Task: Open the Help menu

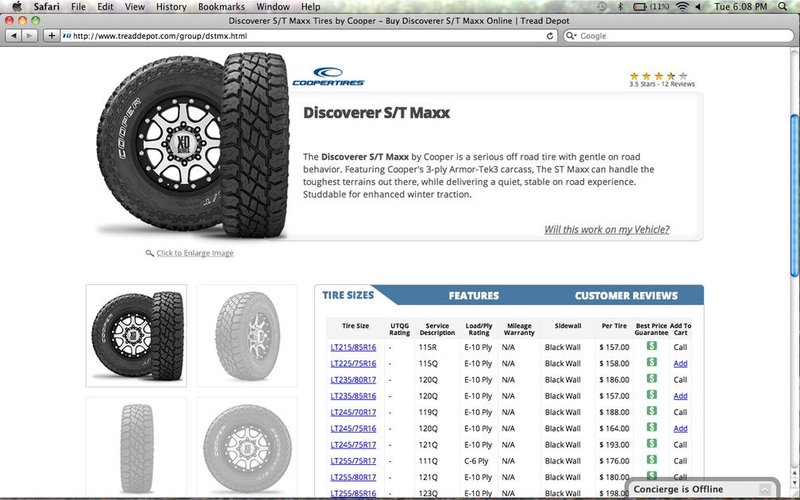Action: (311, 7)
